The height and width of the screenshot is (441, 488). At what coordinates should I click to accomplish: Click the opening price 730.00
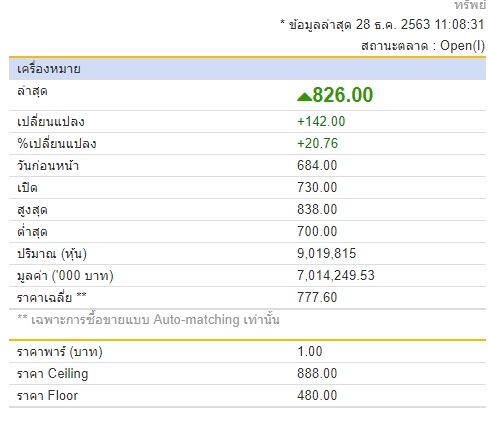coord(317,187)
